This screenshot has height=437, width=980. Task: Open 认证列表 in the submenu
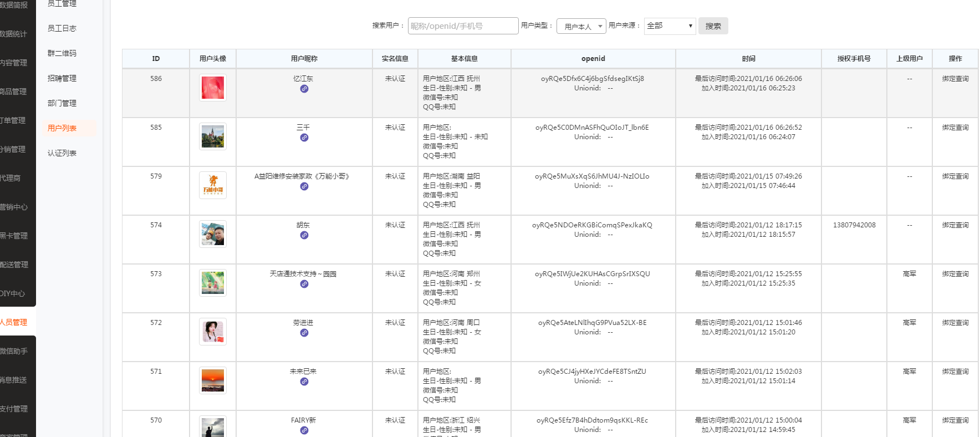pyautogui.click(x=62, y=153)
